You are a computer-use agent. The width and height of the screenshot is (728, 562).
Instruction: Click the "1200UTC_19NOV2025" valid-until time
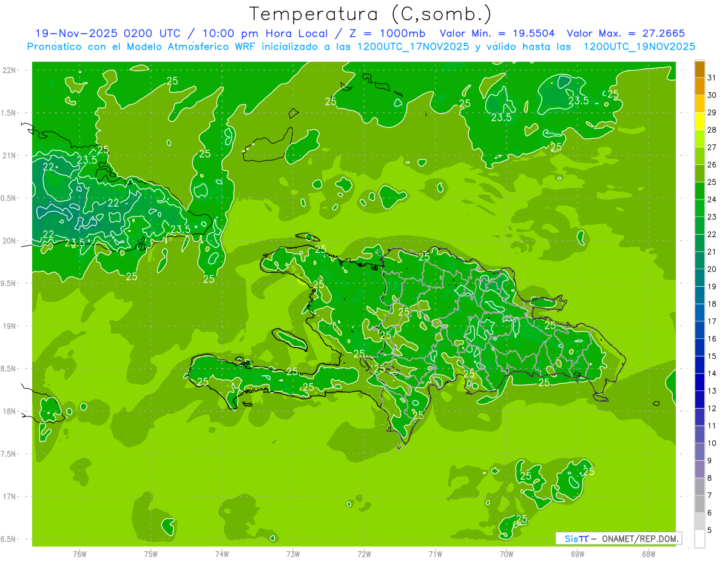tap(639, 47)
